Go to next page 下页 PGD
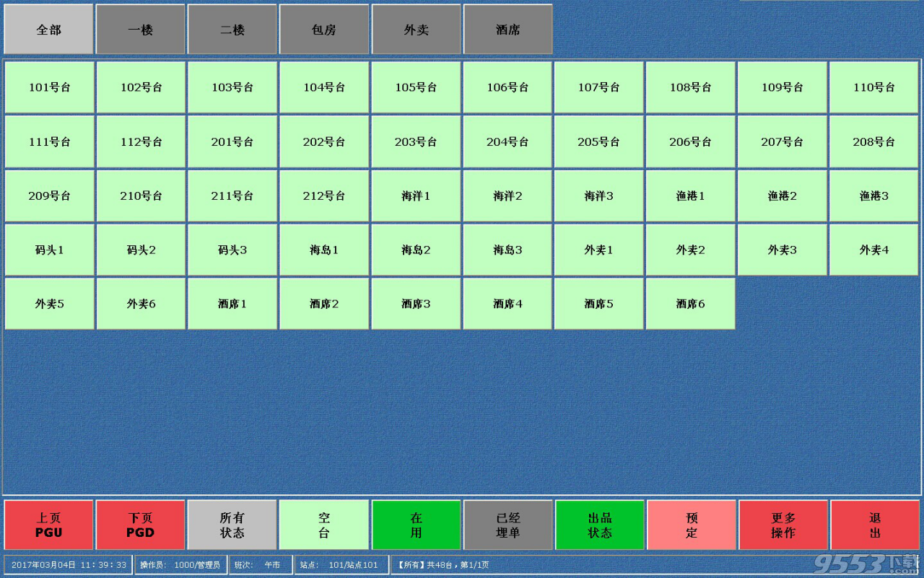924x578 pixels. click(x=141, y=525)
